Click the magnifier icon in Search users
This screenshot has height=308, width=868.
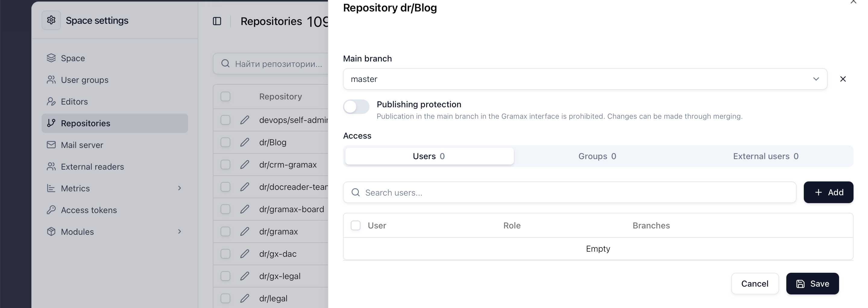coord(356,192)
